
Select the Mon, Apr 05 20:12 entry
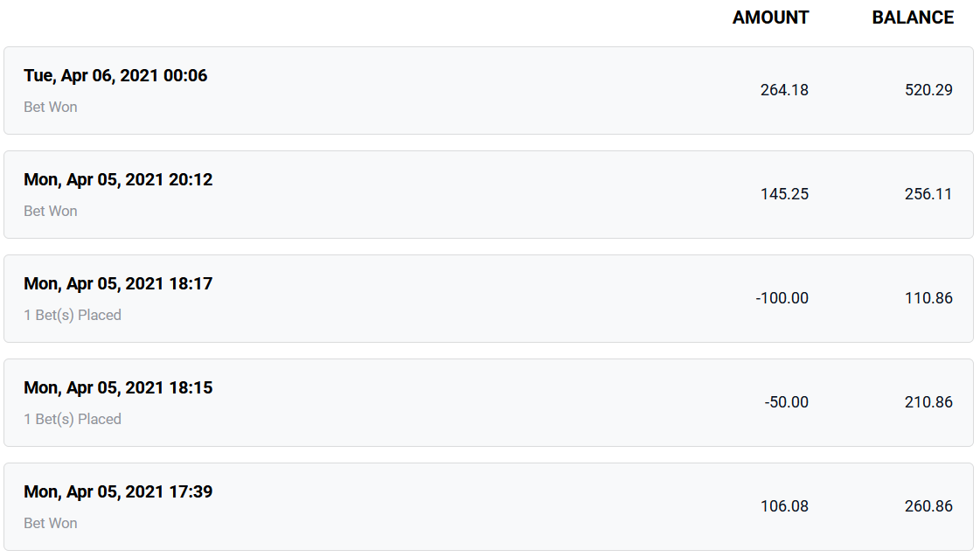click(x=489, y=194)
